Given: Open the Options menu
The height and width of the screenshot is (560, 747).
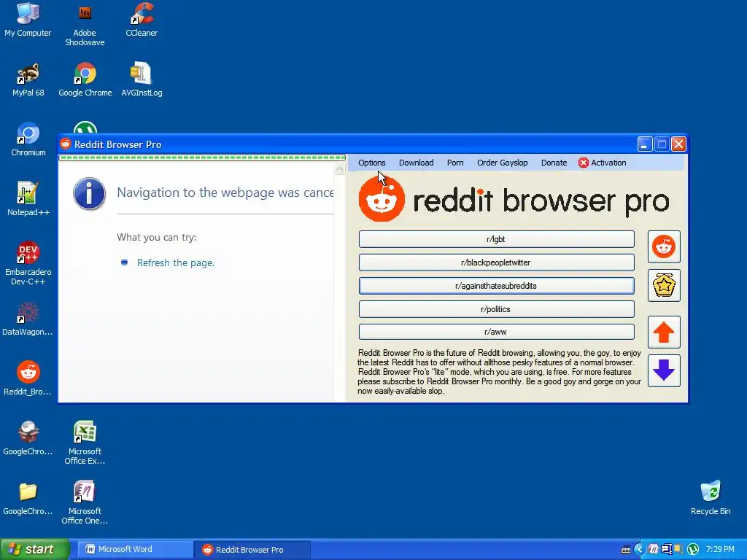Looking at the screenshot, I should tap(371, 163).
